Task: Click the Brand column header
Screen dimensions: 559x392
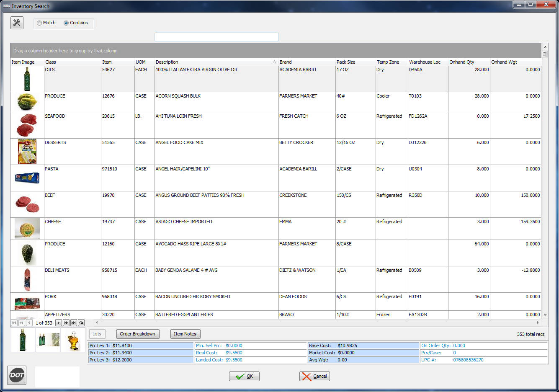Action: (286, 62)
